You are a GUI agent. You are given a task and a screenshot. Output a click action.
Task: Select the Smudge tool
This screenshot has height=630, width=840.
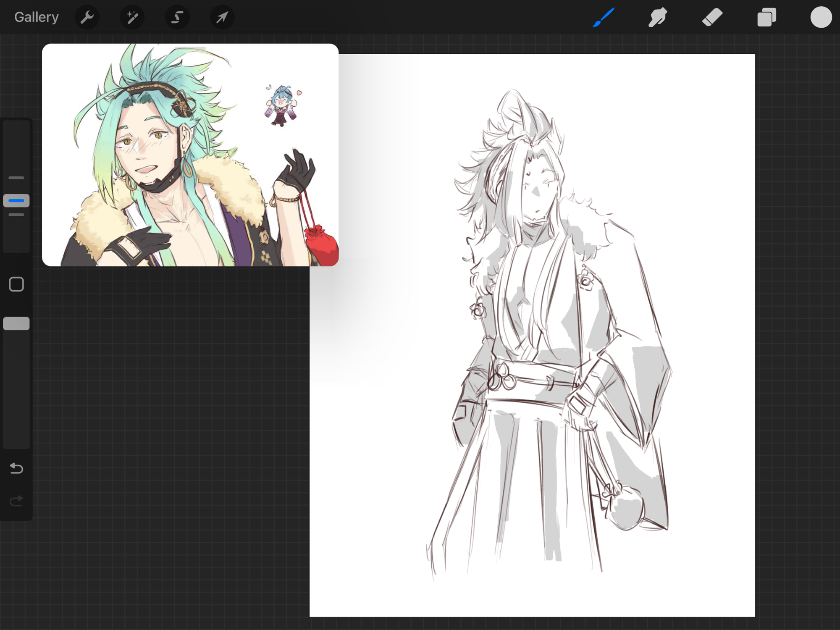click(657, 17)
